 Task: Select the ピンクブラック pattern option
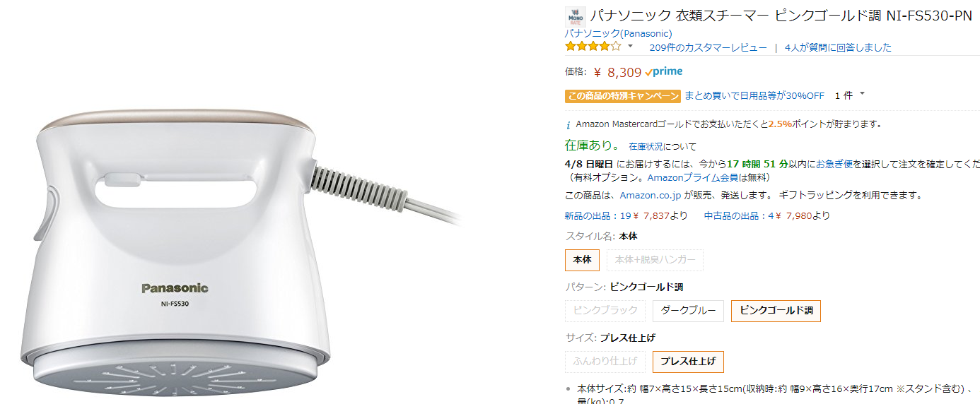click(605, 310)
